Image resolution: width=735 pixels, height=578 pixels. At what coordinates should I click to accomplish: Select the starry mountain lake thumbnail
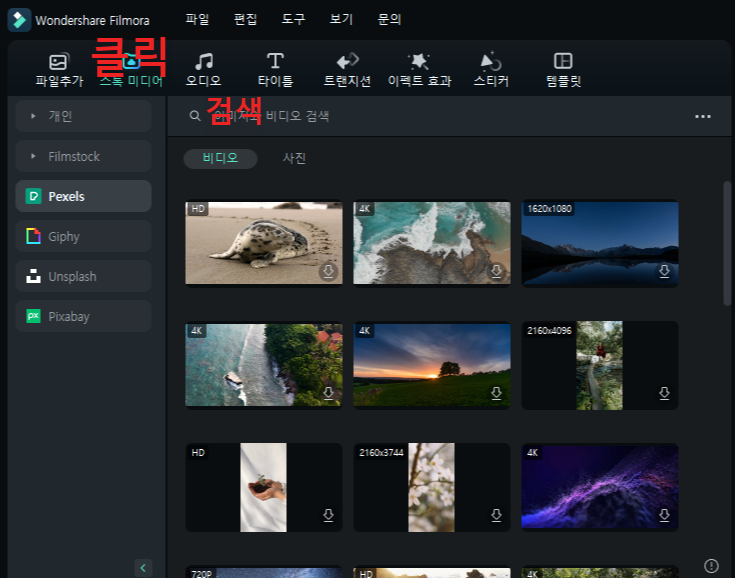coord(600,243)
